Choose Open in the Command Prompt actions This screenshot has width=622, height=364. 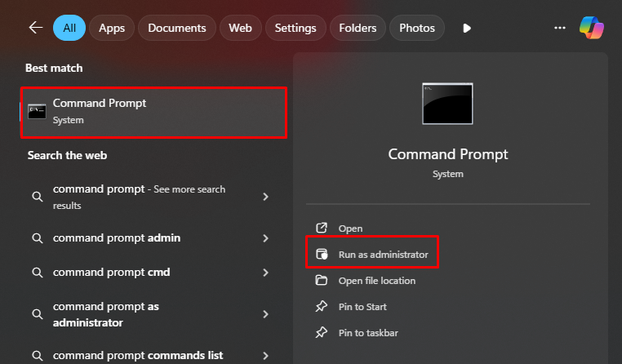click(x=350, y=229)
